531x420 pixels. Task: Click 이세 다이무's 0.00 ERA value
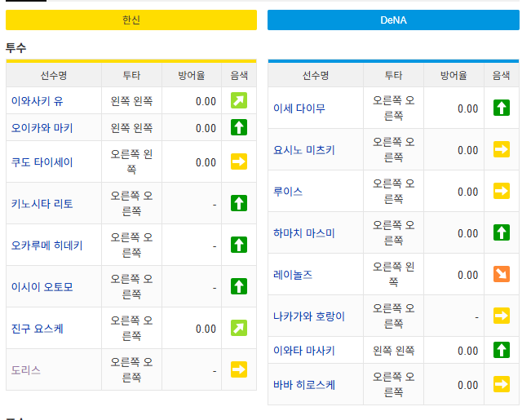pos(467,108)
